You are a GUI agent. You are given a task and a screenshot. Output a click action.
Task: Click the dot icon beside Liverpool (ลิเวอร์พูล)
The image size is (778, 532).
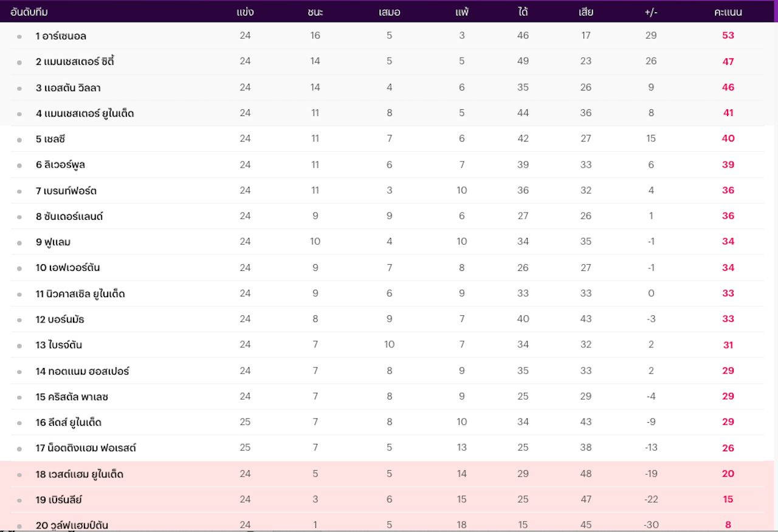[19, 166]
